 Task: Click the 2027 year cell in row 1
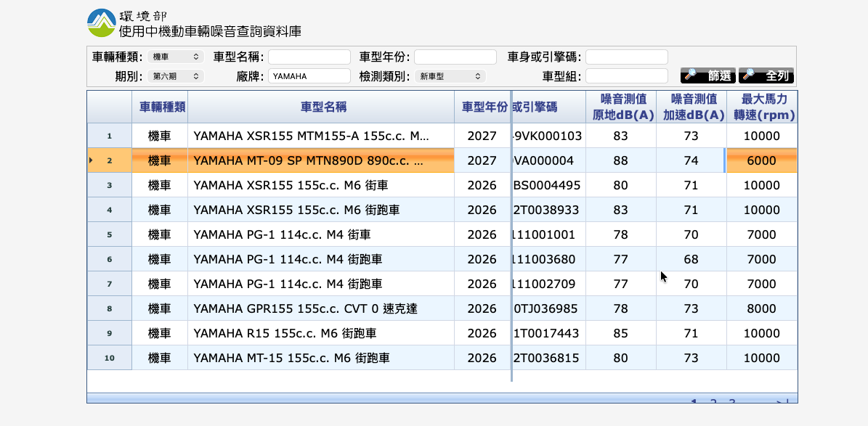point(482,136)
